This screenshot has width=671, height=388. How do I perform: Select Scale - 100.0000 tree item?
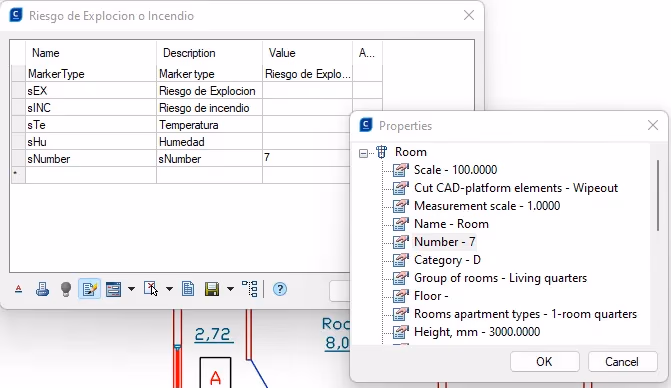[x=455, y=170]
